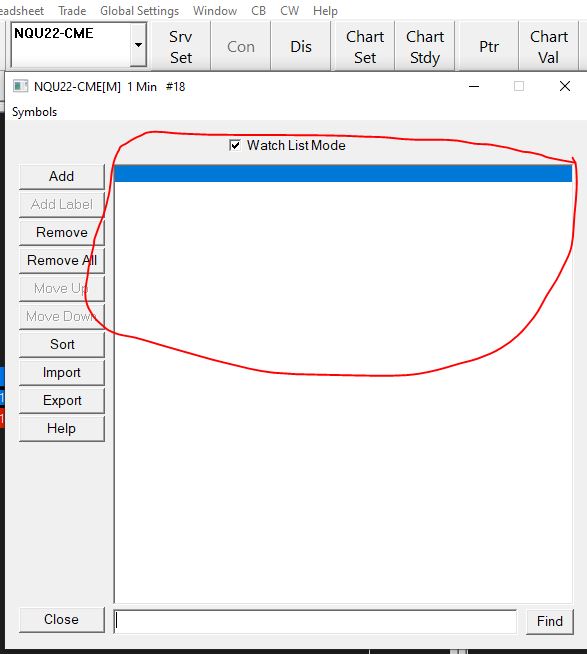The width and height of the screenshot is (587, 654).
Task: Open the Symbols menu in the dialog
Action: (x=34, y=112)
